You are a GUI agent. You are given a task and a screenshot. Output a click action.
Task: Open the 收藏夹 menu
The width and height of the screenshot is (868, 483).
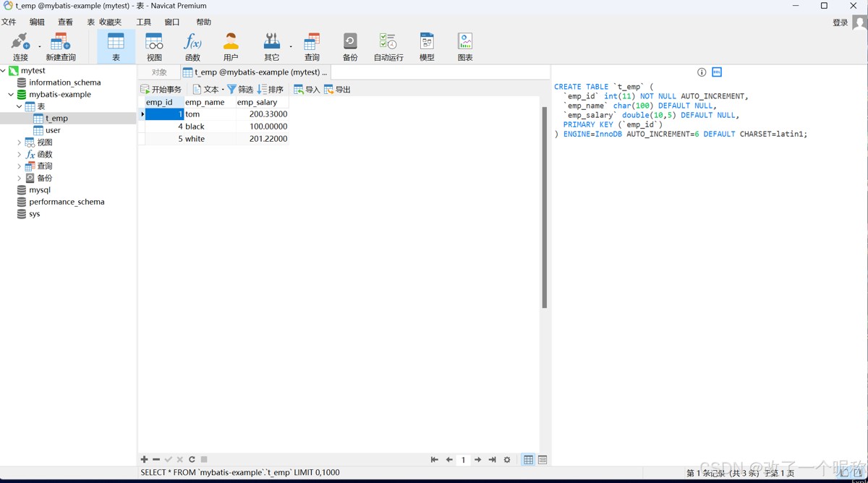coord(110,22)
